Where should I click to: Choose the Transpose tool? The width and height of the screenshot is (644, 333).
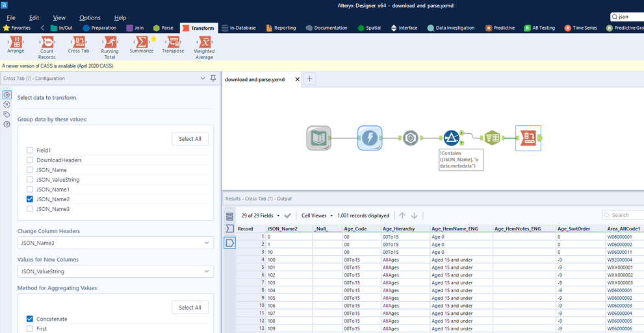[173, 42]
